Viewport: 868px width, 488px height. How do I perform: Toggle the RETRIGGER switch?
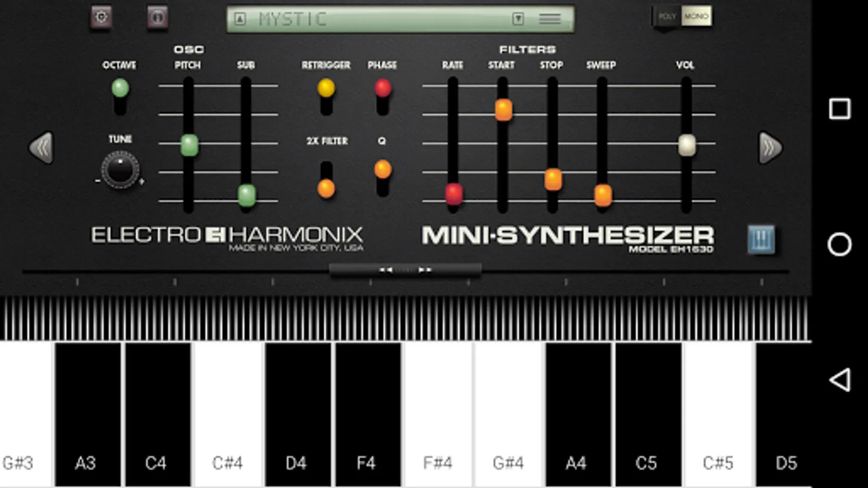(326, 96)
